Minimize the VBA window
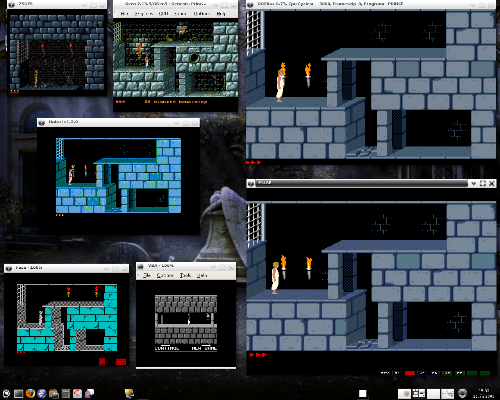 point(214,266)
